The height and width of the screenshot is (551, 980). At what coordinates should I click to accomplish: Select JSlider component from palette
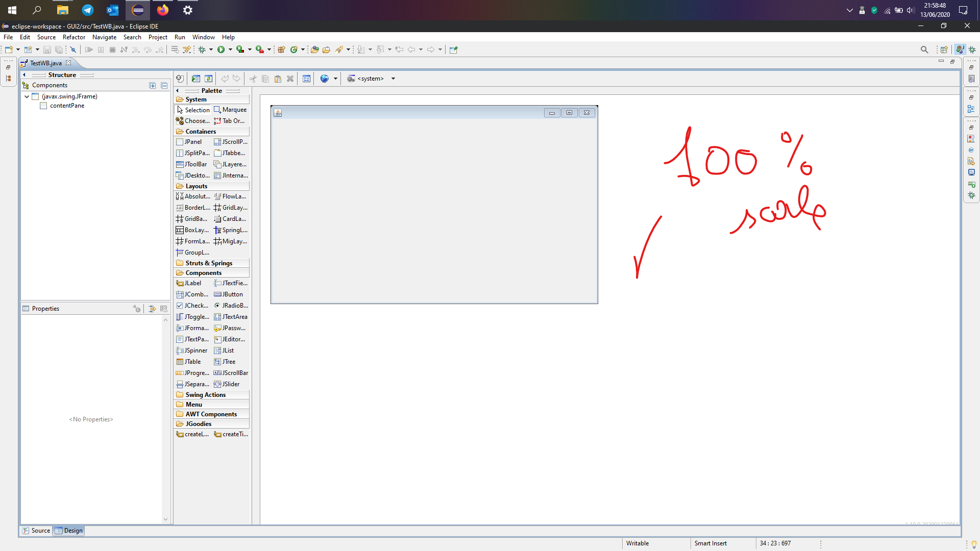231,384
